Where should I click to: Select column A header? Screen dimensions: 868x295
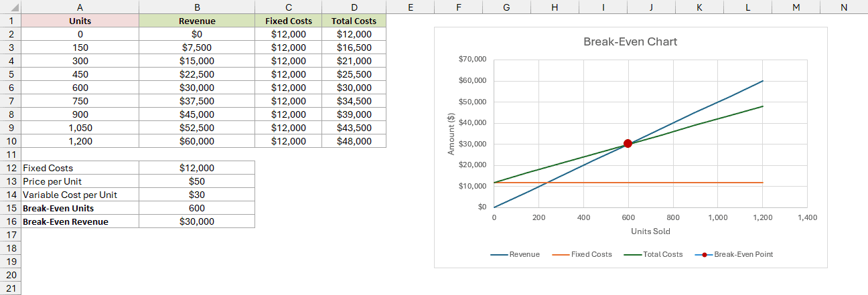[x=80, y=7]
